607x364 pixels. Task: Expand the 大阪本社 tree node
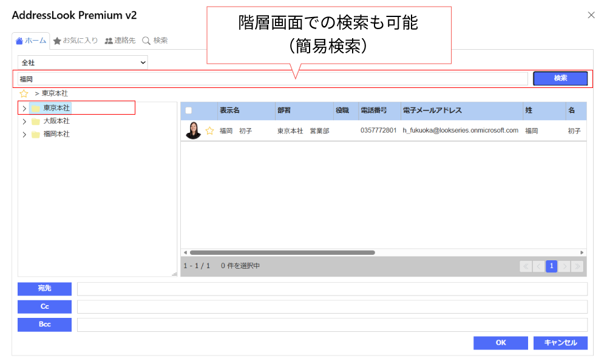[24, 121]
